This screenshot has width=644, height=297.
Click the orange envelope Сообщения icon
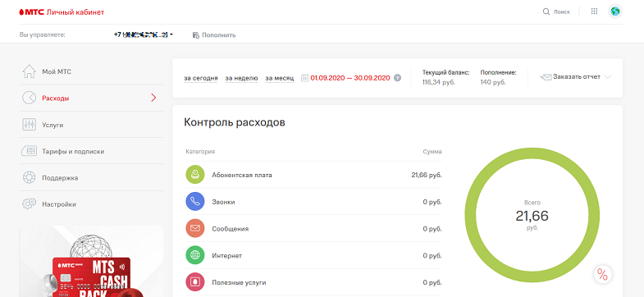(195, 228)
